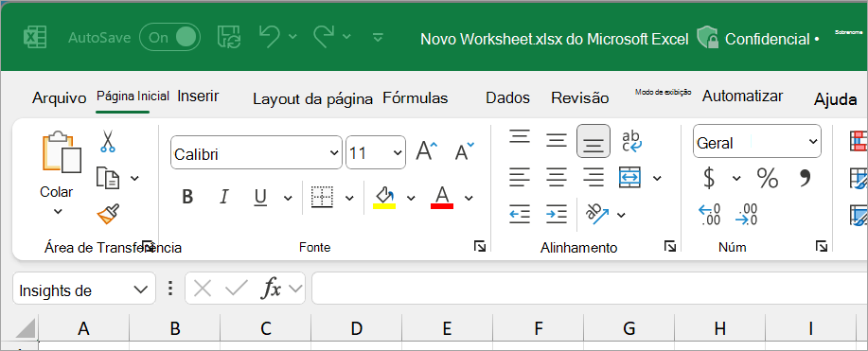
Task: Switch to the Inserir tab
Action: pos(198,96)
